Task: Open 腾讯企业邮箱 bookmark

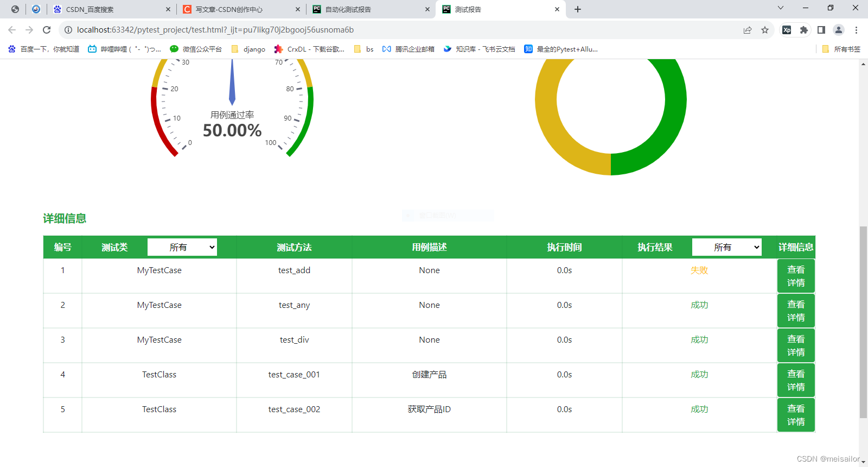Action: pyautogui.click(x=408, y=49)
